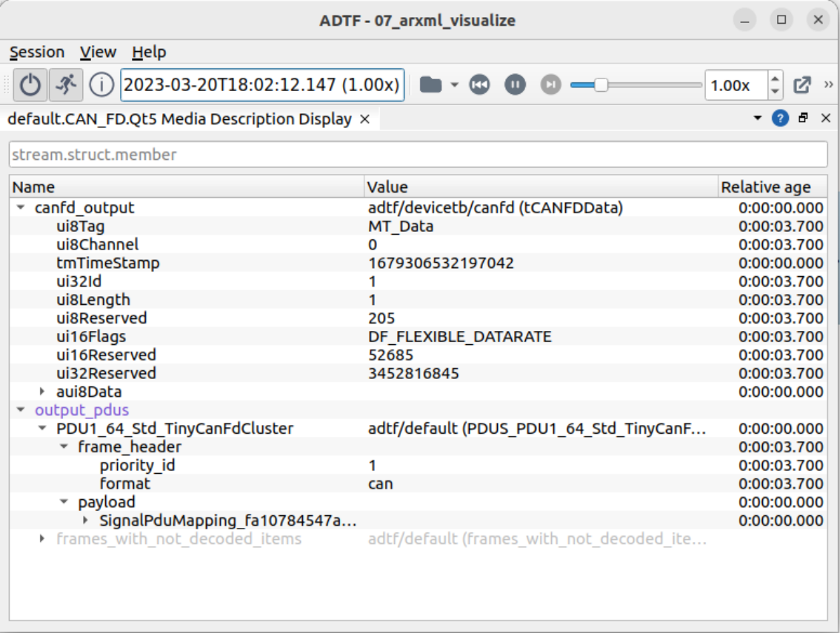Pause playback

click(515, 85)
